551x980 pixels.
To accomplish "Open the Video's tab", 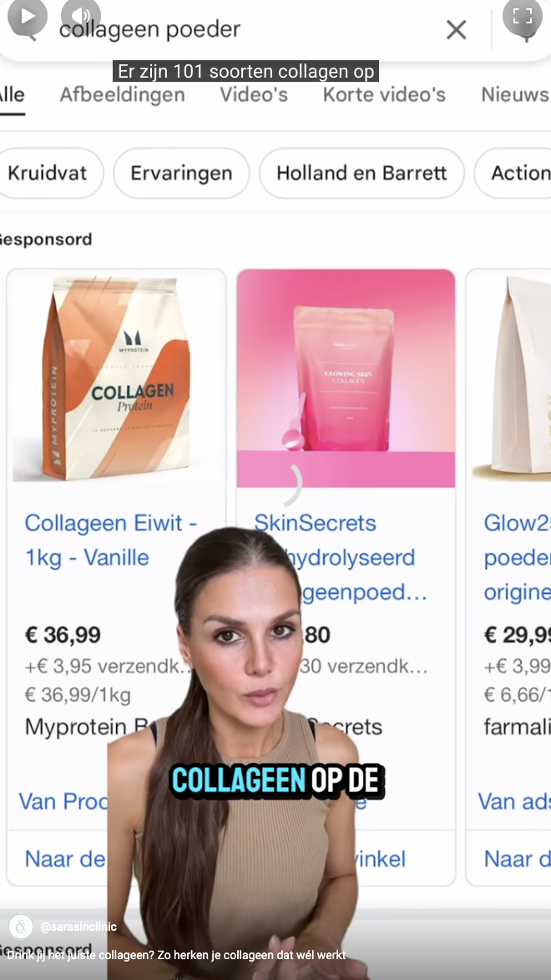I will coord(254,95).
